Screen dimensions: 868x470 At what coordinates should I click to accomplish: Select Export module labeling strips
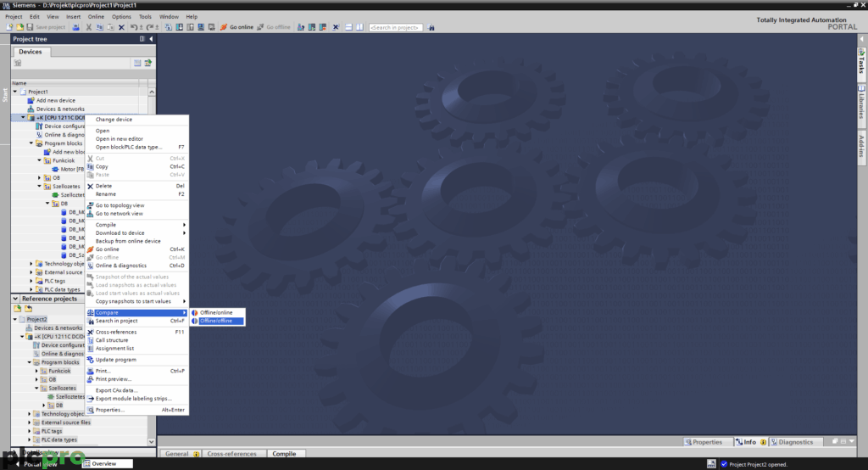coord(136,399)
